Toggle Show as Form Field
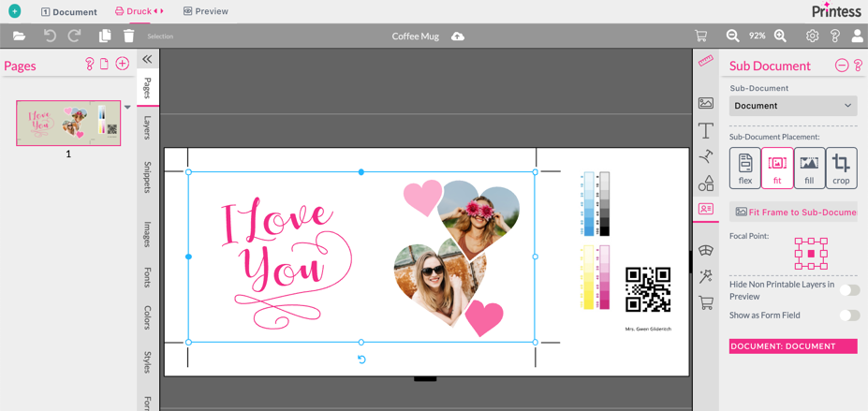This screenshot has width=868, height=411. (x=849, y=316)
